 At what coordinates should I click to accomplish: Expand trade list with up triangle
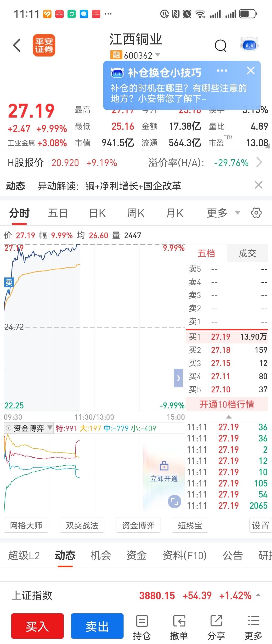(229, 417)
